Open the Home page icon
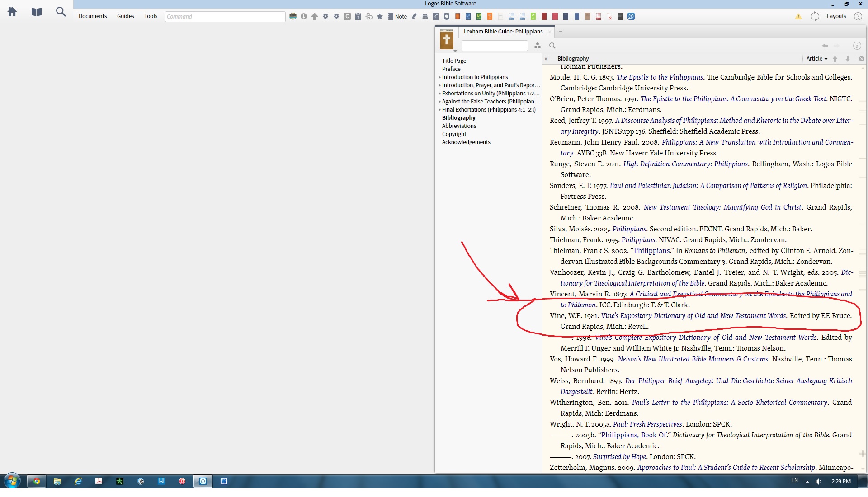Image resolution: width=868 pixels, height=497 pixels. pos(12,12)
